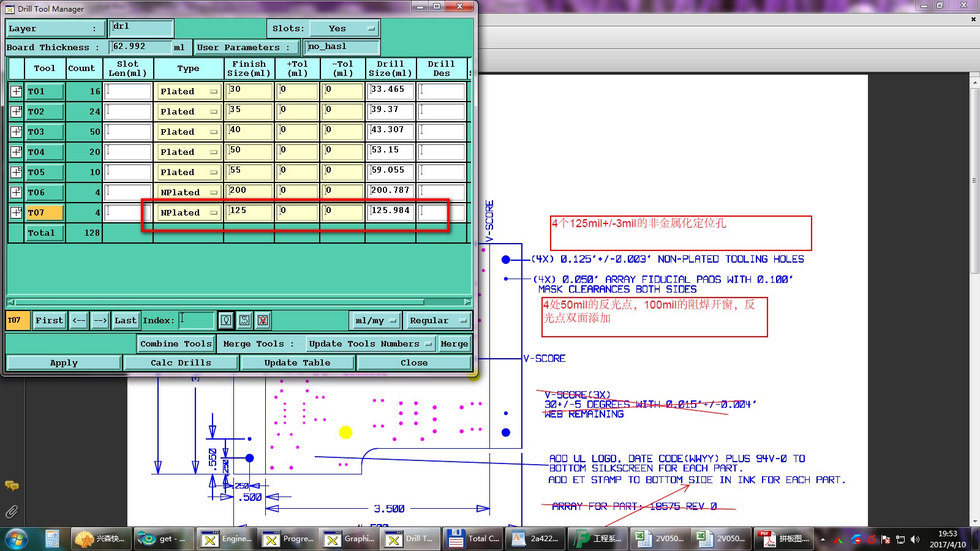Open the Slots Yes dropdown
Screen dimensions: 980x551
pyautogui.click(x=344, y=28)
